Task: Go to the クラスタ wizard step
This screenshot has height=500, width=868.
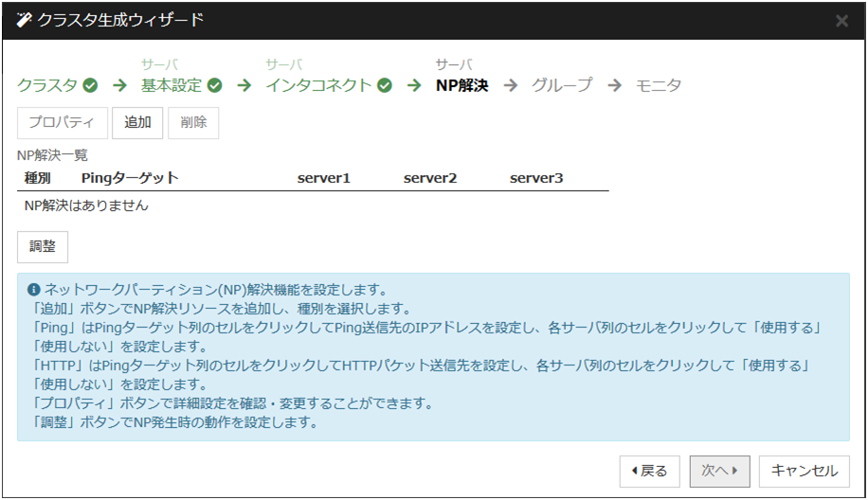Action: pyautogui.click(x=47, y=85)
